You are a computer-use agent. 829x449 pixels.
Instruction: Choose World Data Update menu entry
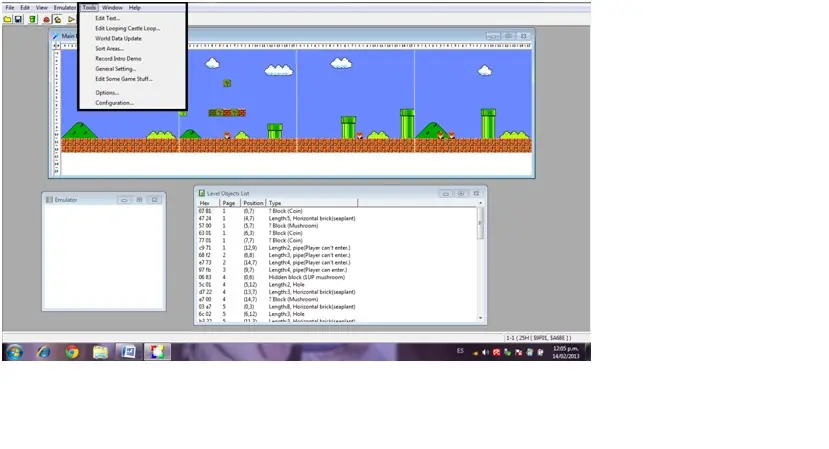tap(118, 38)
